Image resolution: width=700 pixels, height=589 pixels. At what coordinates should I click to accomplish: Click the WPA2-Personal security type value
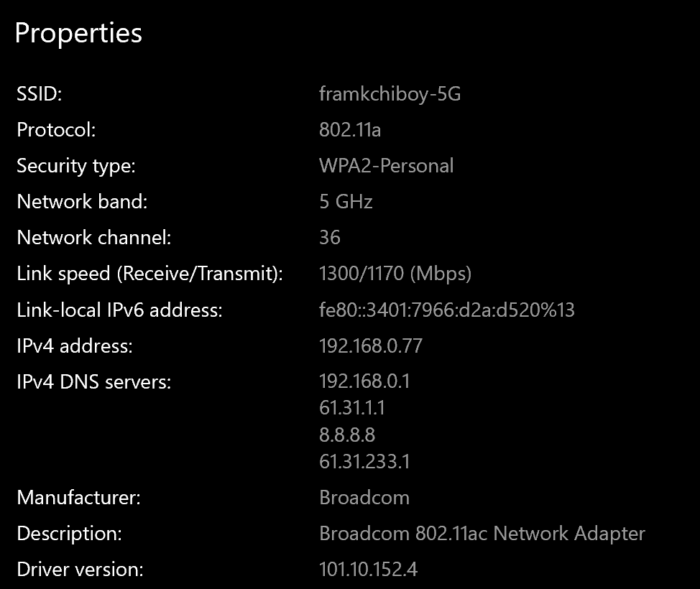click(x=386, y=166)
